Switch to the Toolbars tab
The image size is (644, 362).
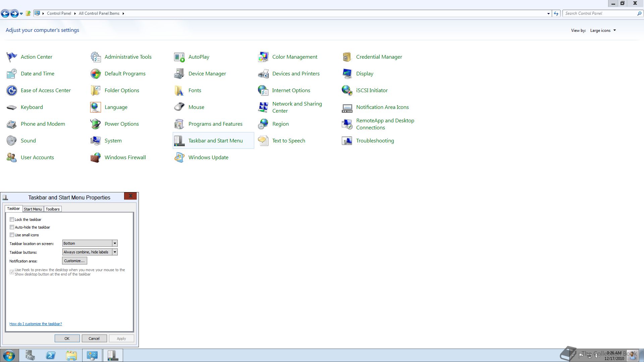click(x=53, y=209)
